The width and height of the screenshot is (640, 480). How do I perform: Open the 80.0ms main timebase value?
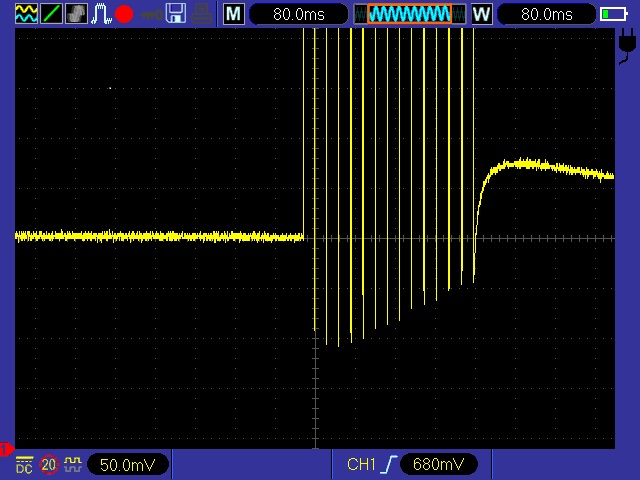point(299,15)
